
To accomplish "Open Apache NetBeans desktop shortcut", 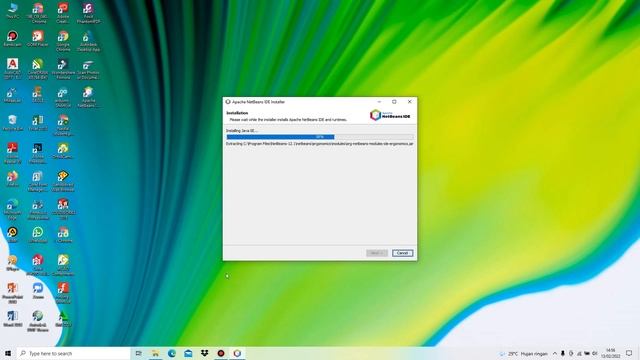I will click(x=88, y=97).
